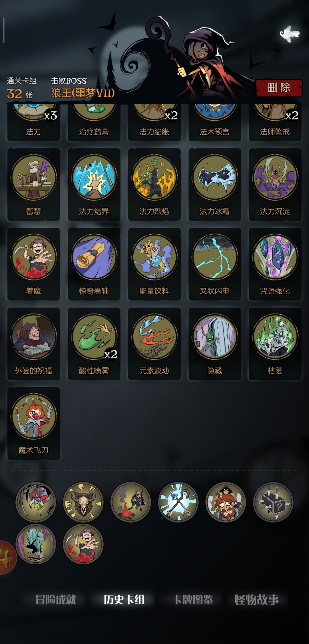Image resolution: width=309 pixels, height=644 pixels.
Task: Select the bull skull relic icon
Action: [83, 502]
